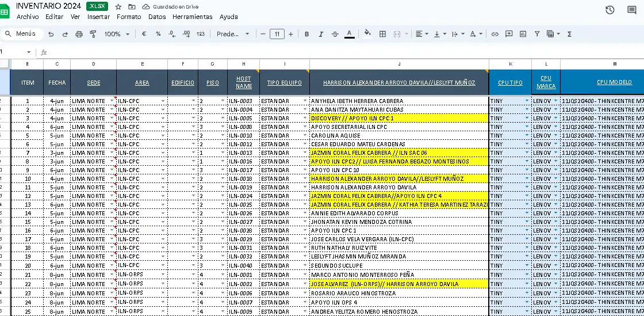Click the Redo arrow icon
Screen dimensions: 644x316
(65, 34)
